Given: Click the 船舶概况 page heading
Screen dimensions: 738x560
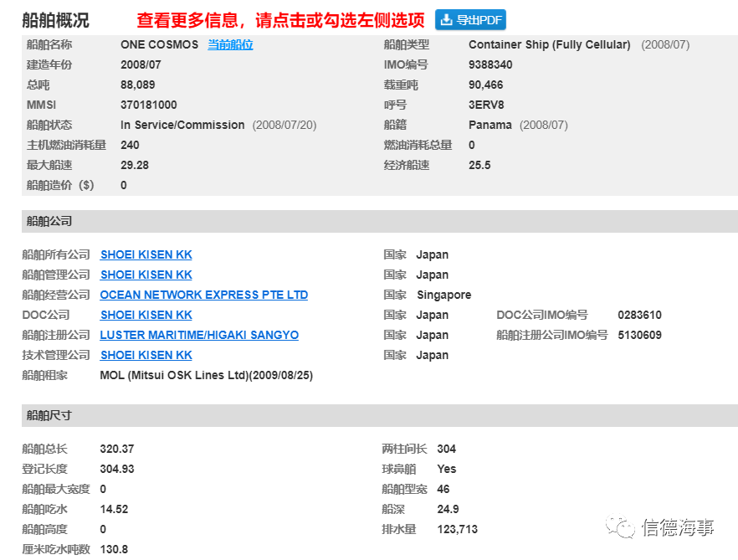Looking at the screenshot, I should (x=55, y=20).
